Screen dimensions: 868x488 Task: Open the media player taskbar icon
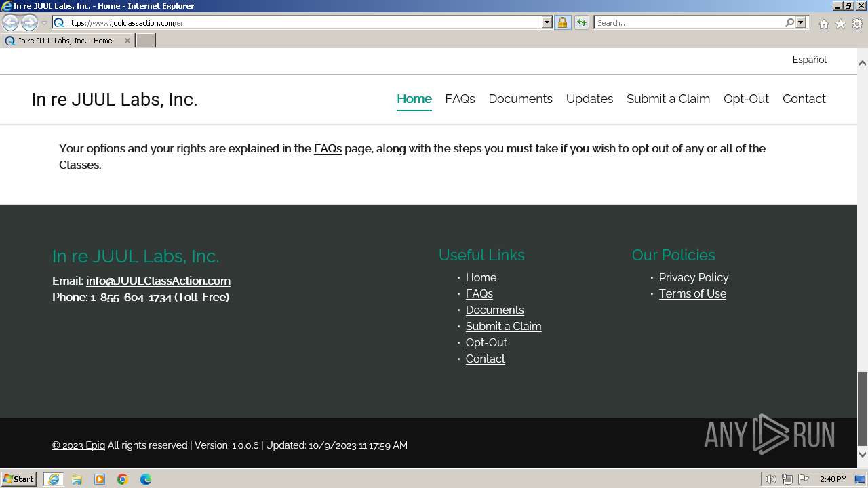100,479
